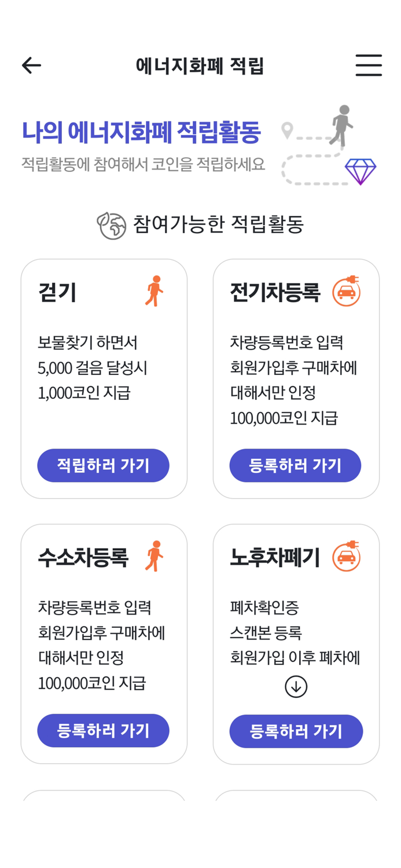The width and height of the screenshot is (401, 868).
Task: Click the purple diamond gem icon
Action: coord(362,171)
